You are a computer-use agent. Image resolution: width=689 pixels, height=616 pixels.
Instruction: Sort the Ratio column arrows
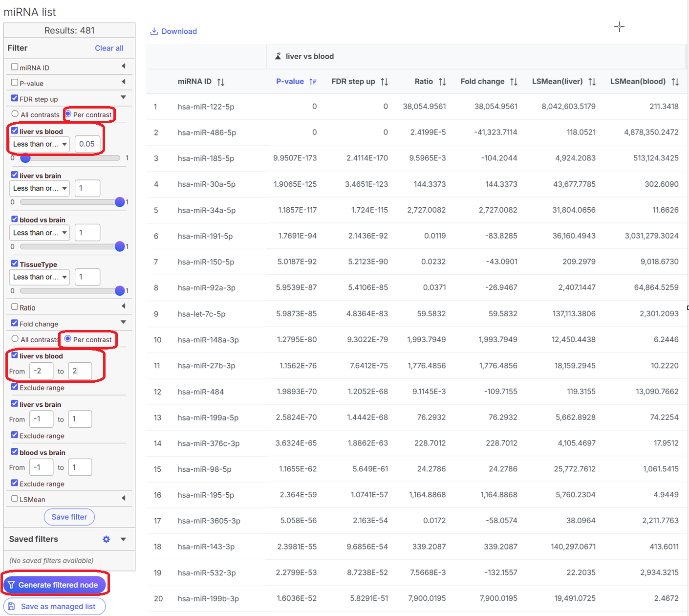[442, 82]
